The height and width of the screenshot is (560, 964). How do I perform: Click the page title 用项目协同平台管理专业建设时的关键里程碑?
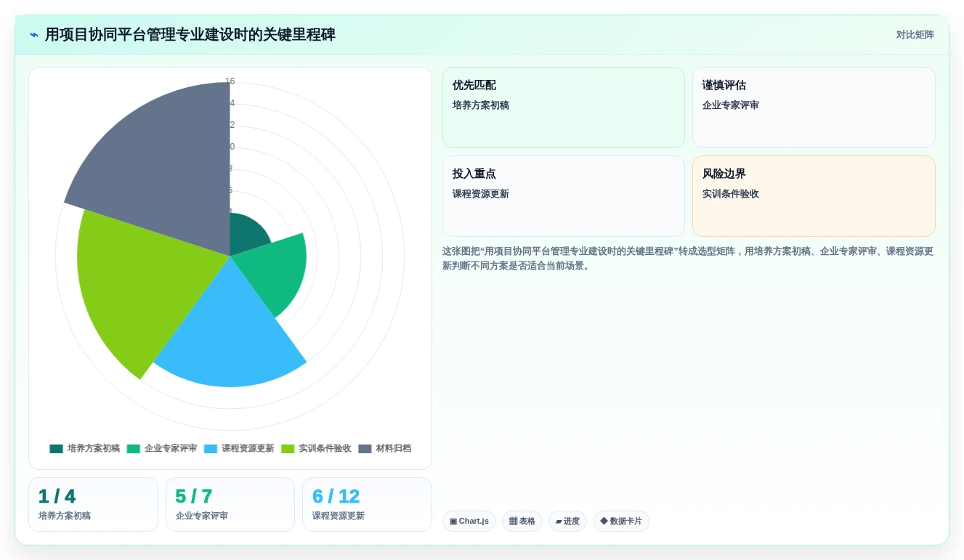pos(190,35)
